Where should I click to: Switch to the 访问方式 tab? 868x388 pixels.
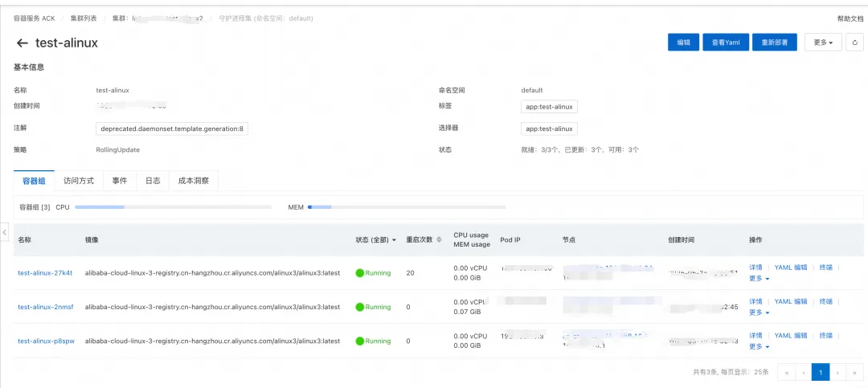coord(79,181)
